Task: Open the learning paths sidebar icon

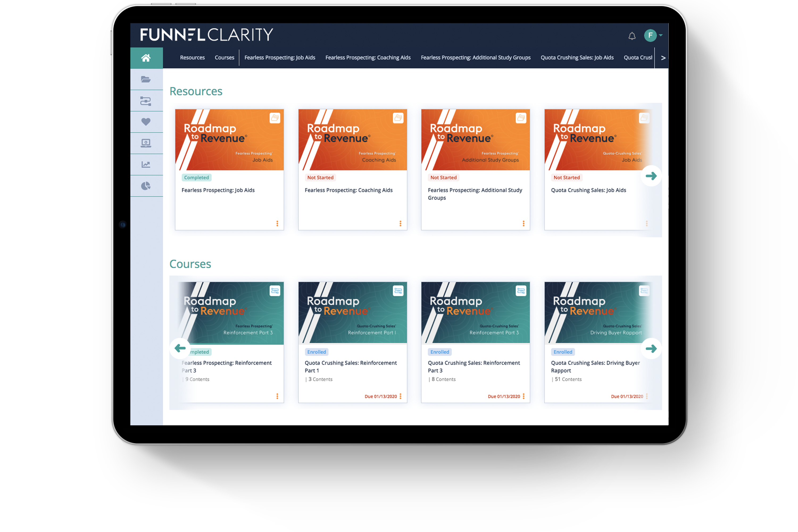Action: pyautogui.click(x=146, y=101)
